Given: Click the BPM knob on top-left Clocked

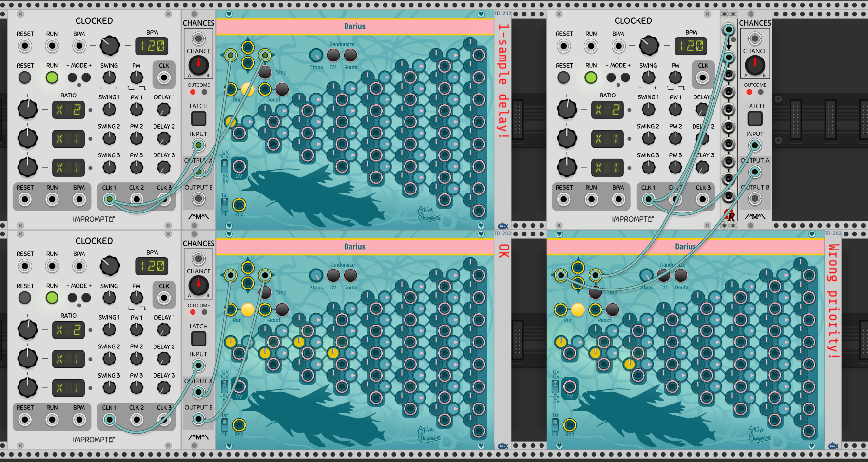Looking at the screenshot, I should 110,46.
